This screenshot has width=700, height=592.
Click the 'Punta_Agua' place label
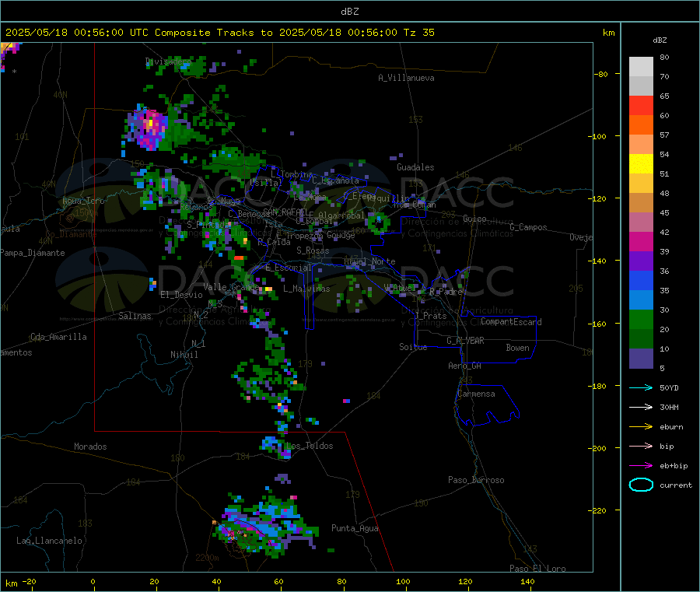[355, 528]
